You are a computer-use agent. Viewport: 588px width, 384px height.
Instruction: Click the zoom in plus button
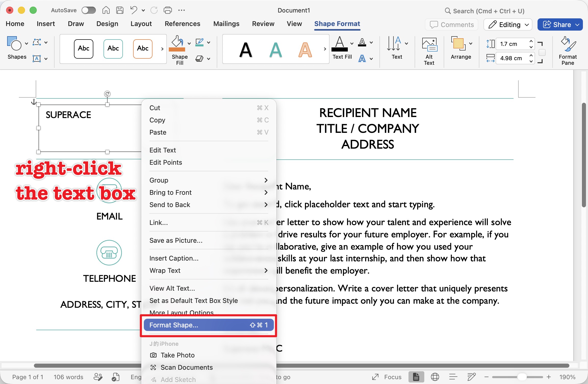[x=549, y=377]
